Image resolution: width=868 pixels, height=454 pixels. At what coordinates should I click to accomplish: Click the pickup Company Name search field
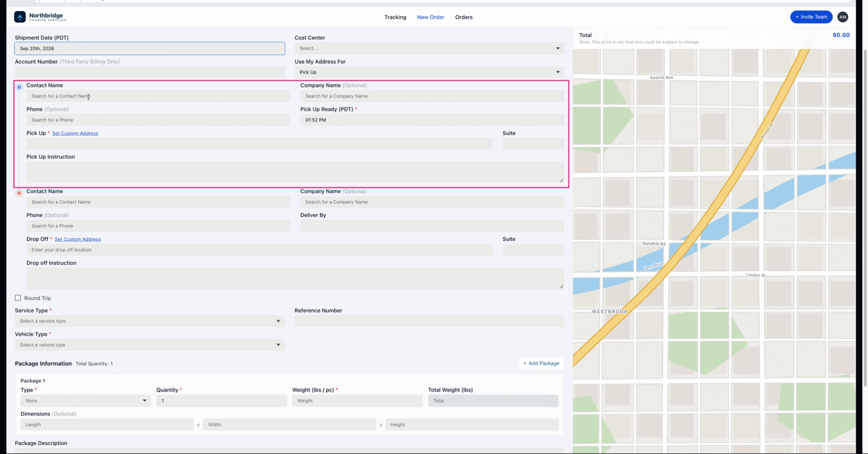432,96
